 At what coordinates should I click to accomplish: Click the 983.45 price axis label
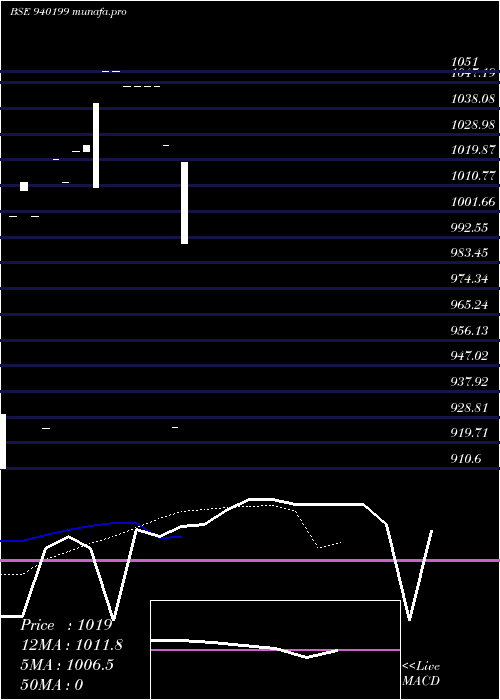tap(469, 253)
